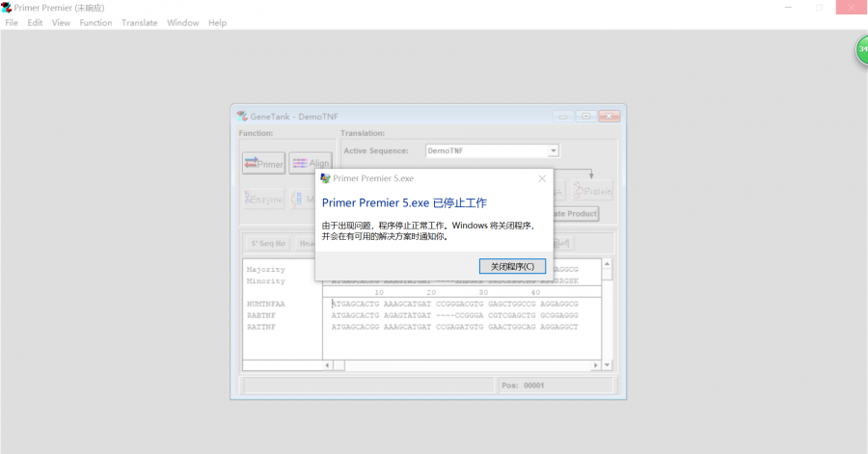Minimize the main Primer Premier window
The width and height of the screenshot is (868, 454).
tap(788, 7)
